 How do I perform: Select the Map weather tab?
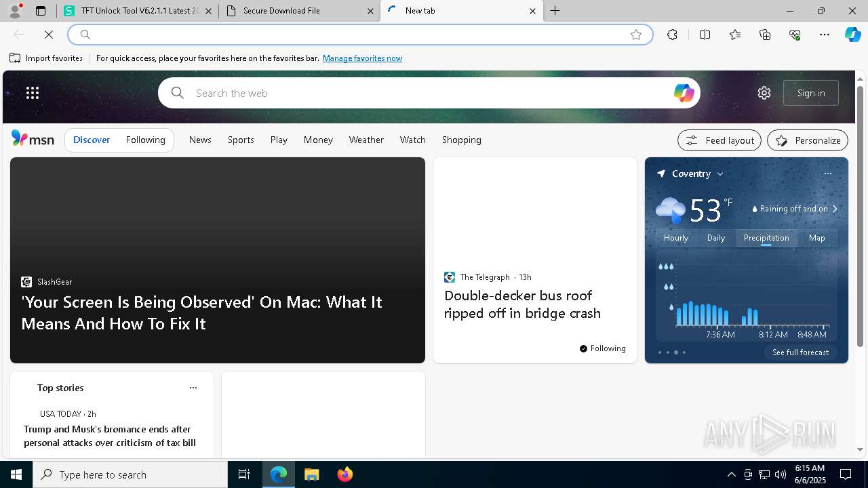(816, 238)
